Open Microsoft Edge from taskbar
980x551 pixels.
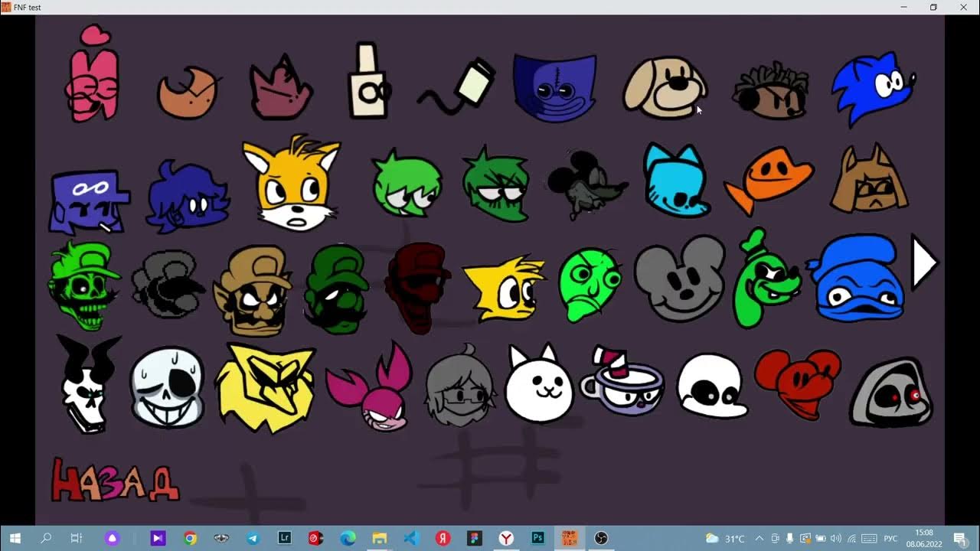348,538
